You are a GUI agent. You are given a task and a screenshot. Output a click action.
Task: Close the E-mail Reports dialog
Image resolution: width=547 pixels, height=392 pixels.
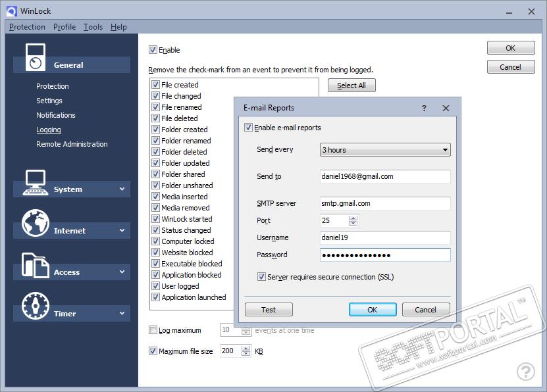(x=446, y=108)
